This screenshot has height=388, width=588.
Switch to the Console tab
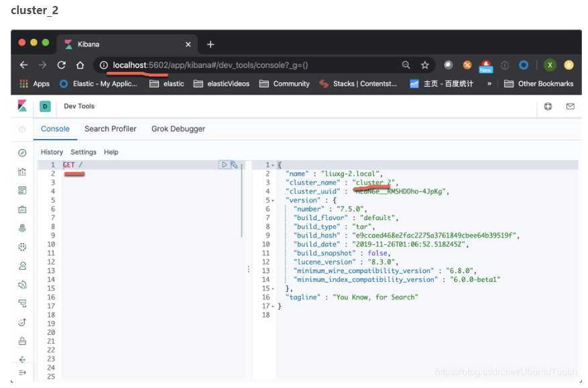(55, 129)
